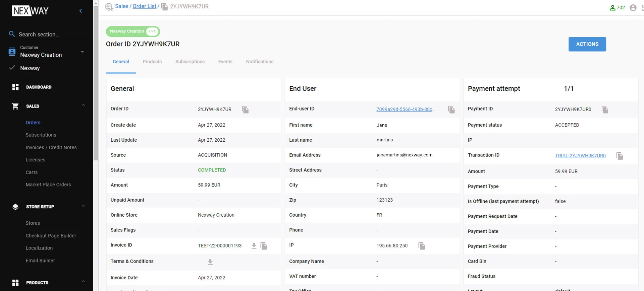
Task: Copy the Invoice ID value
Action: click(x=264, y=246)
